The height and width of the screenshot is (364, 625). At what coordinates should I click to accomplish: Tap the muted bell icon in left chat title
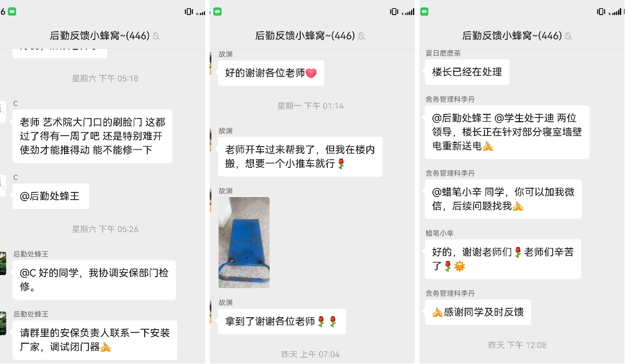pos(156,36)
